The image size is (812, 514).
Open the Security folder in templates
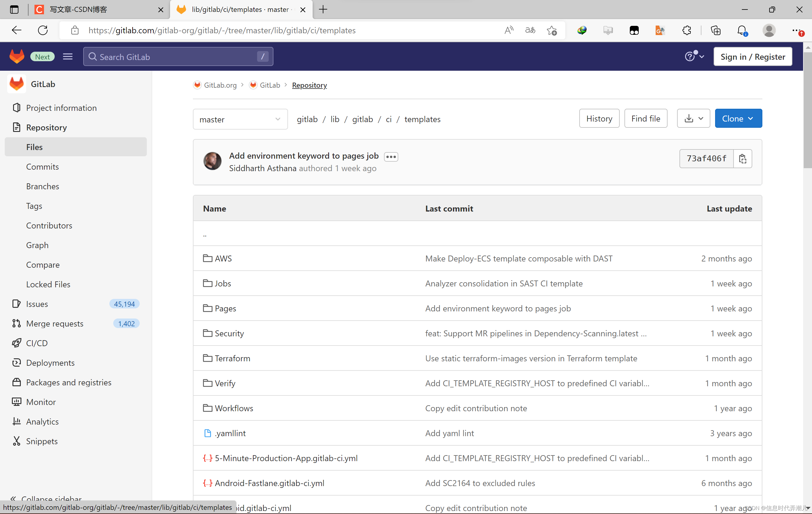(229, 333)
